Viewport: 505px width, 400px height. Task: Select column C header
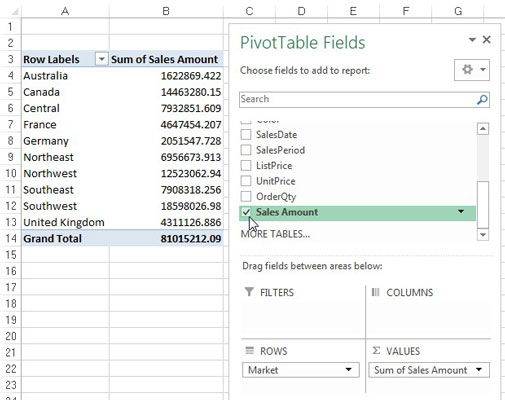point(249,11)
